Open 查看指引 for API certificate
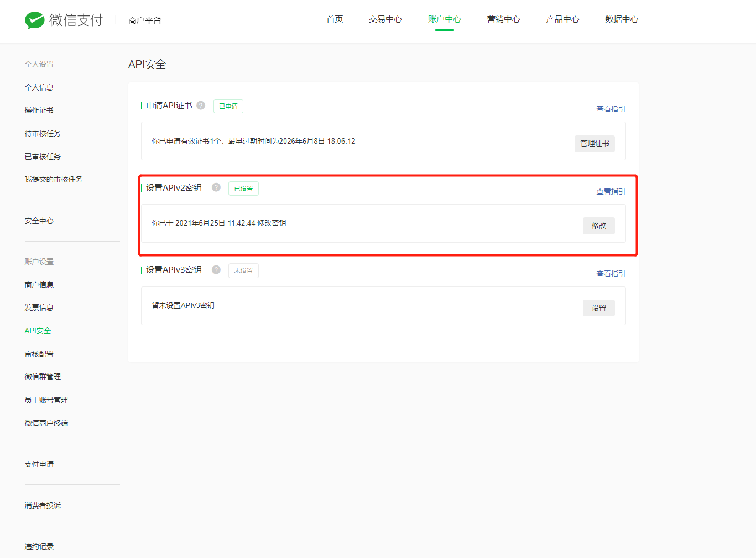 tap(610, 108)
